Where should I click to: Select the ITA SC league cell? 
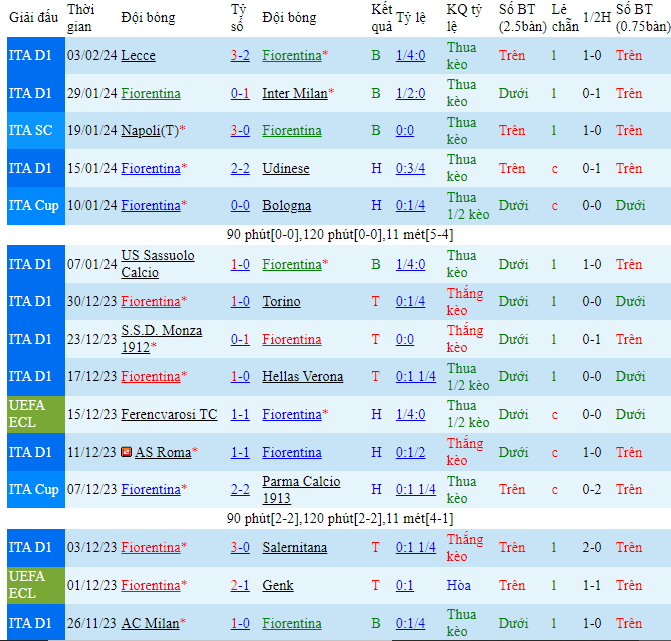[30, 131]
